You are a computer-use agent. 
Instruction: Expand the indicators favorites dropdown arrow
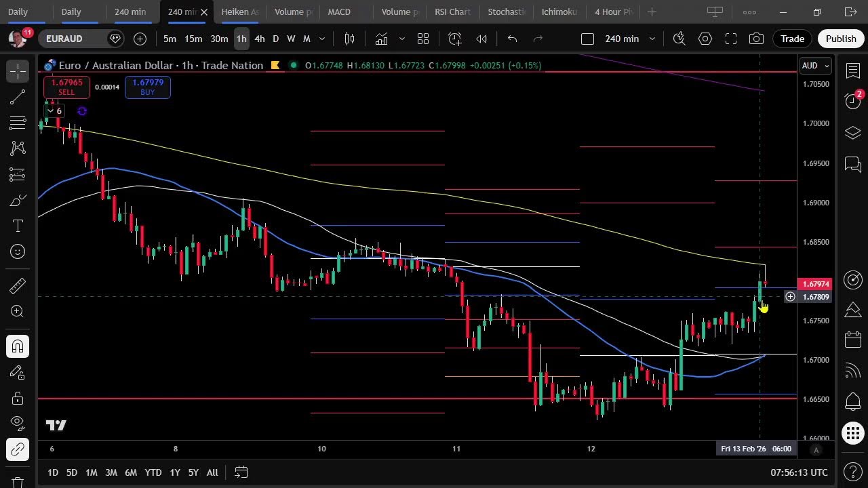coord(401,39)
